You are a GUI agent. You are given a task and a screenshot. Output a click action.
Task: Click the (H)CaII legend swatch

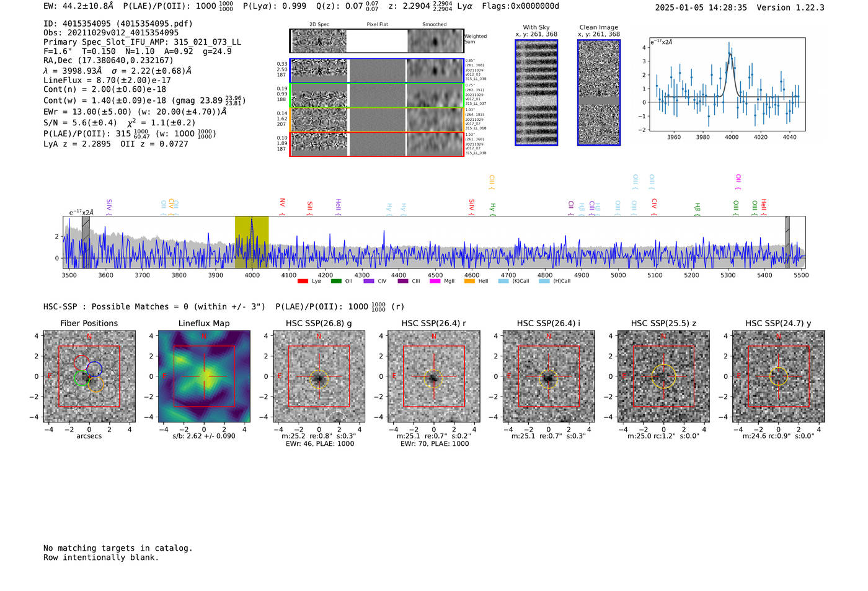(x=544, y=281)
